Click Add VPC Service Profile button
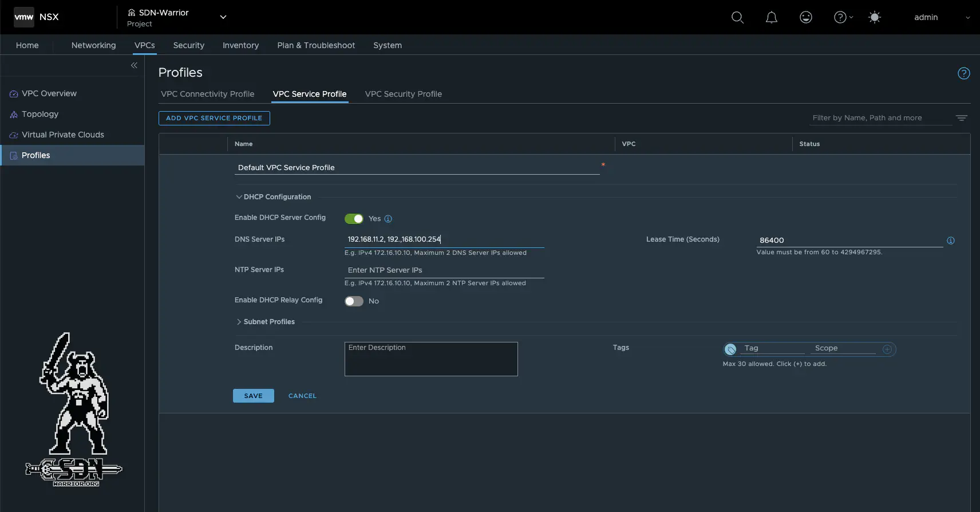Image resolution: width=980 pixels, height=512 pixels. [214, 118]
